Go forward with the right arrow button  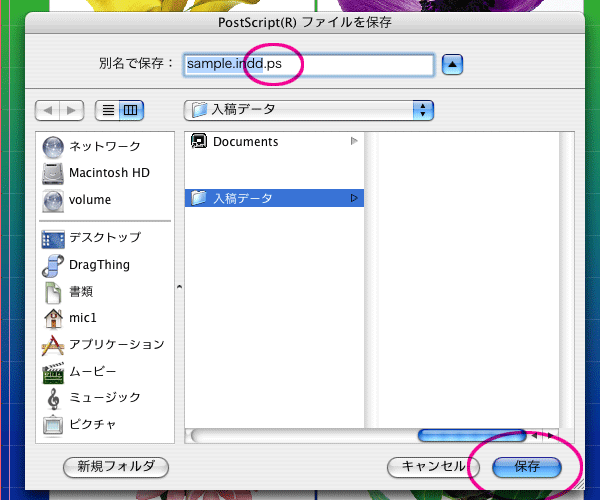[x=72, y=111]
